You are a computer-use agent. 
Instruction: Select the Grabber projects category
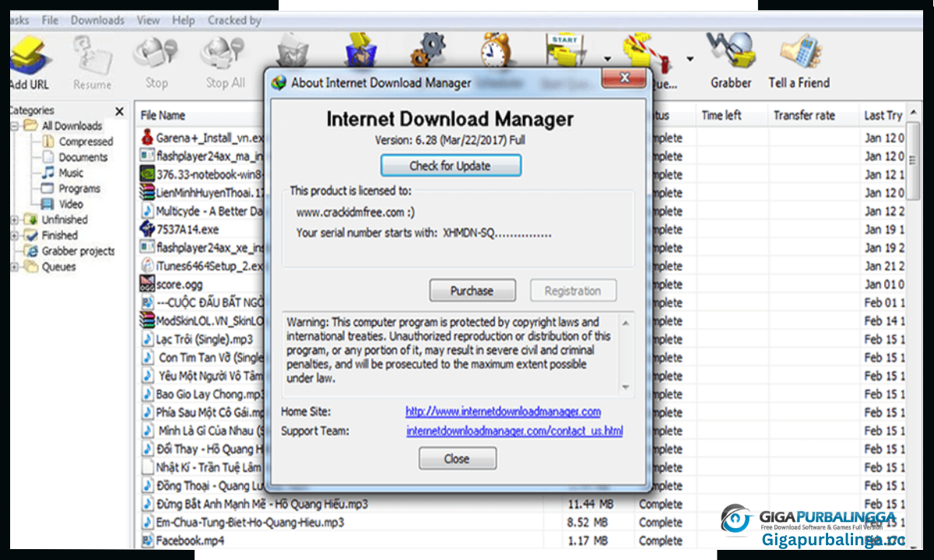[x=78, y=251]
